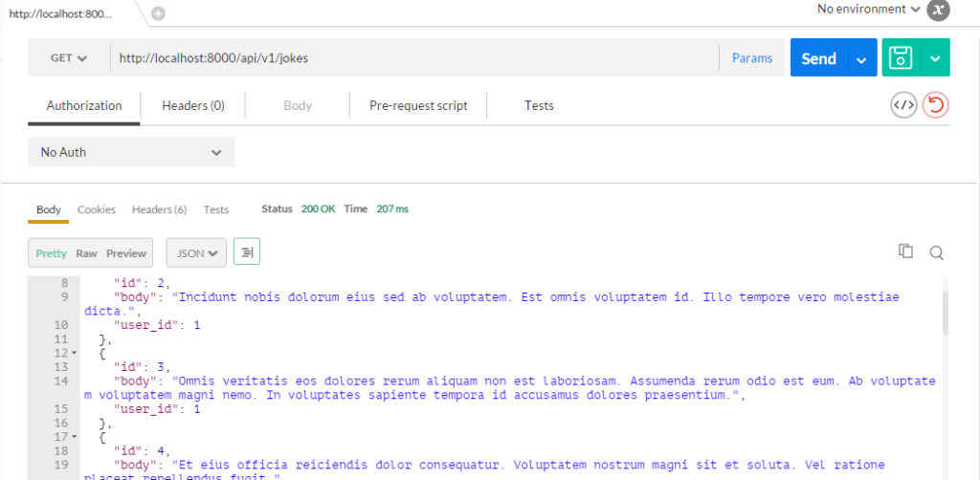Open the No environment selector
Viewport: 980px width, 480px height.
[x=869, y=10]
